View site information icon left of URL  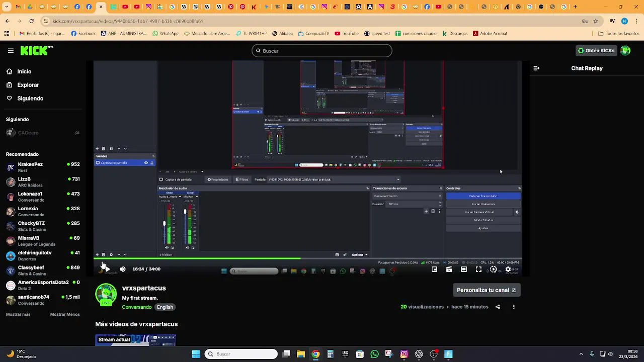click(46, 21)
